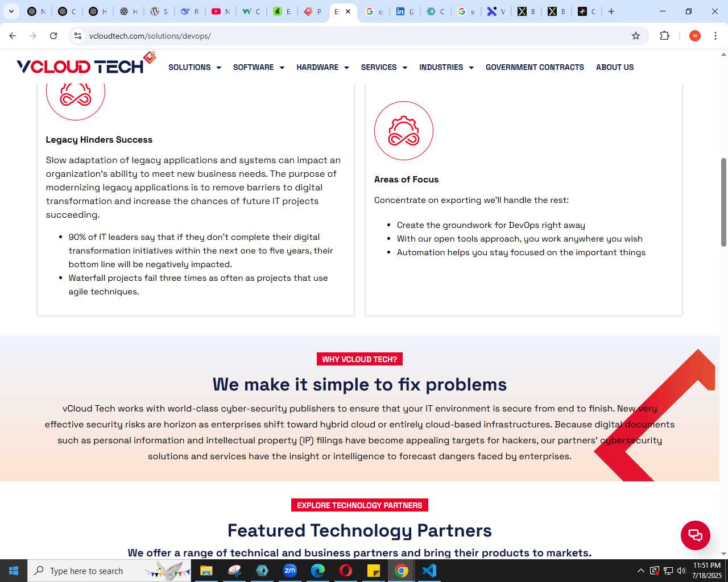Open the clock and date flyout
The width and height of the screenshot is (728, 582).
[707, 571]
